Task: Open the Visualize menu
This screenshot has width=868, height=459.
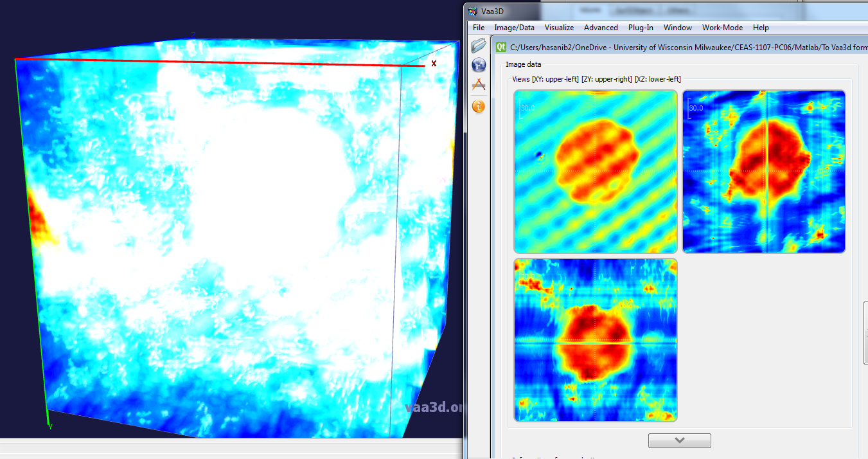Action: point(559,28)
